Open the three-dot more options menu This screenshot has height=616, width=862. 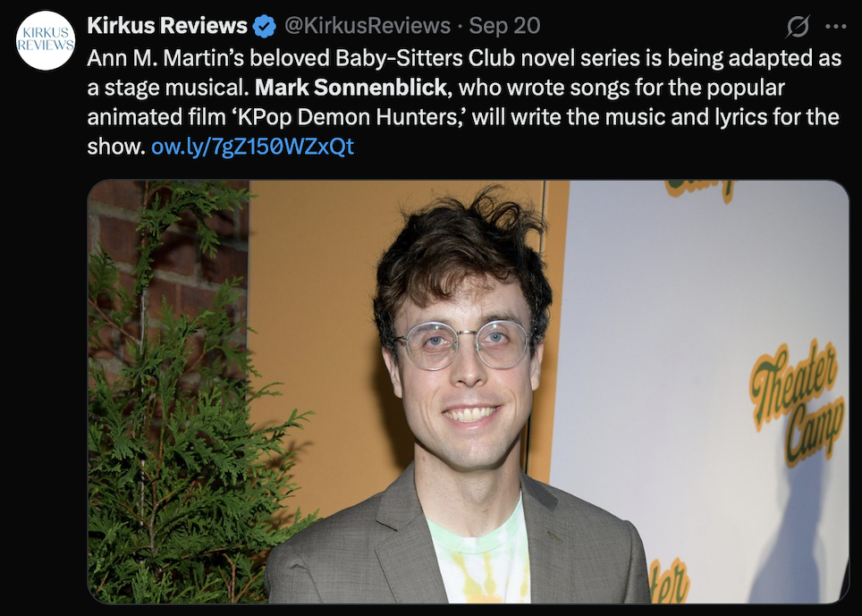click(835, 27)
